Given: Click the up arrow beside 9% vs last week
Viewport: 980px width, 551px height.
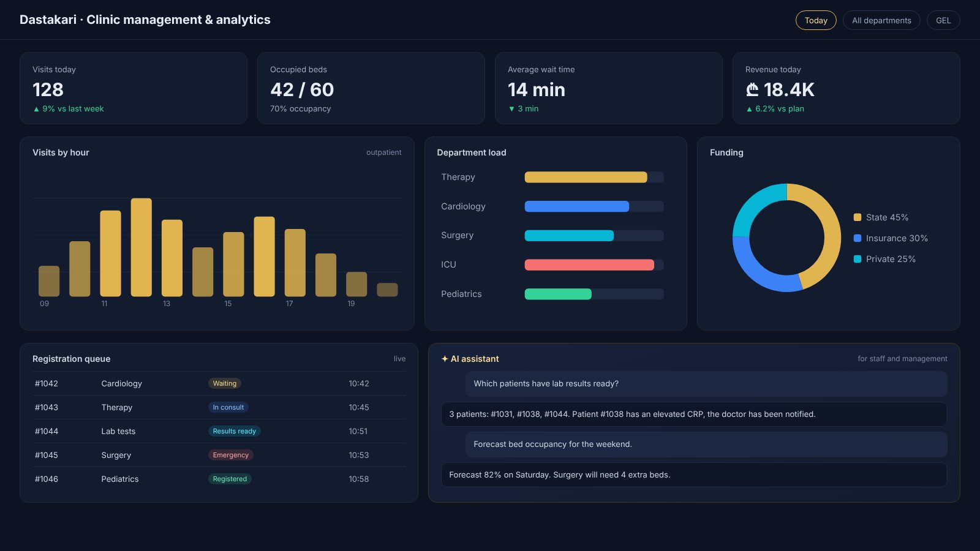Looking at the screenshot, I should pyautogui.click(x=36, y=109).
